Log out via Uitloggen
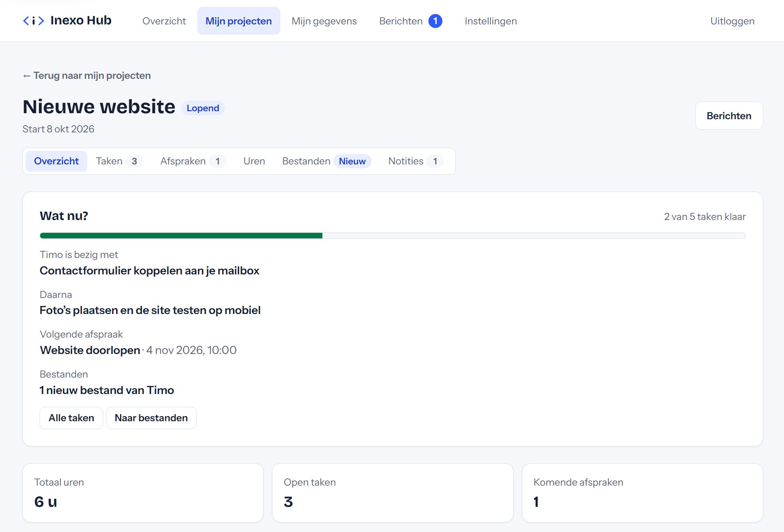 click(x=732, y=21)
